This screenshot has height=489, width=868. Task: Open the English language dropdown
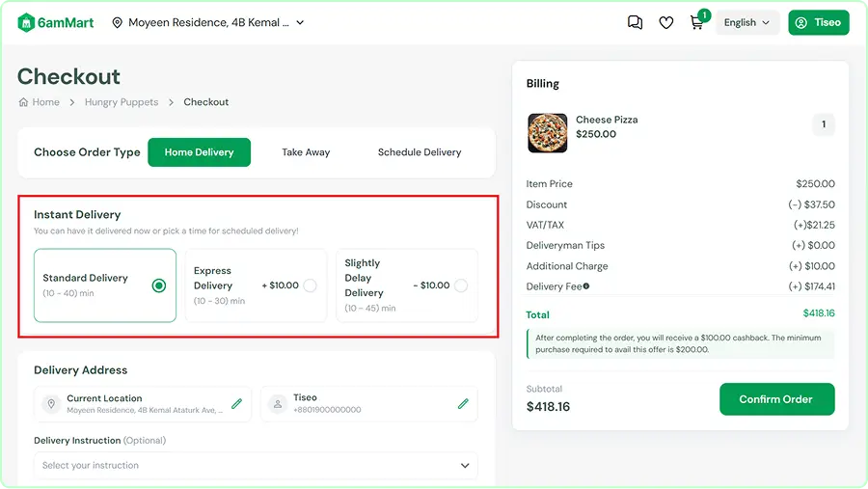coord(746,23)
